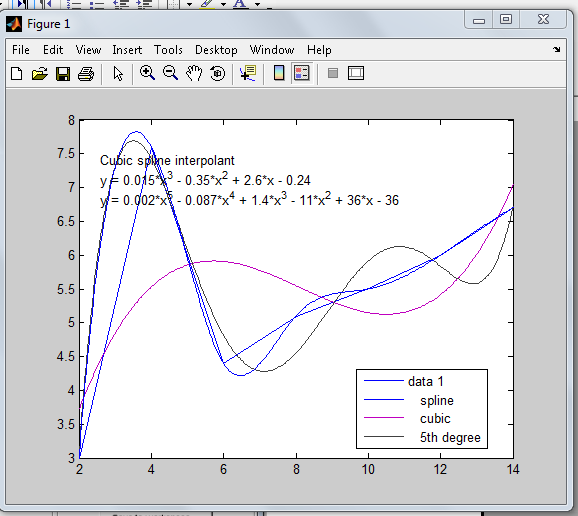Activate the Zoom Out magnifier tool
This screenshot has width=578, height=516.
point(170,73)
